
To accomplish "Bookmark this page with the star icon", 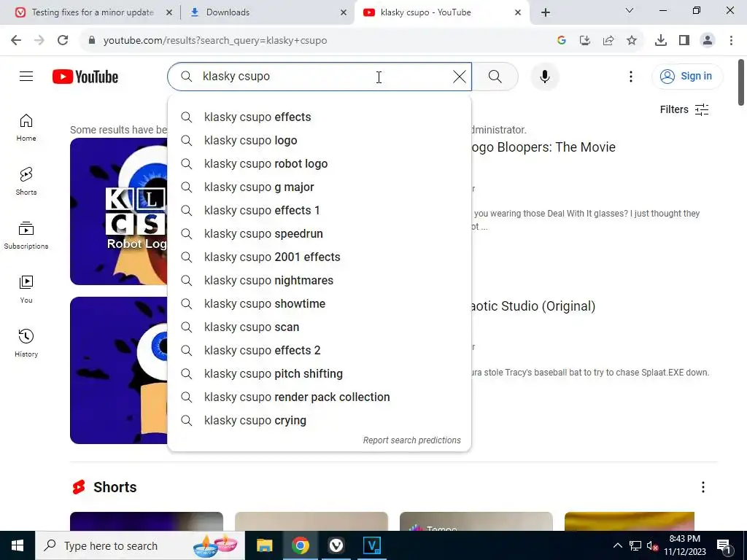I will tap(631, 41).
